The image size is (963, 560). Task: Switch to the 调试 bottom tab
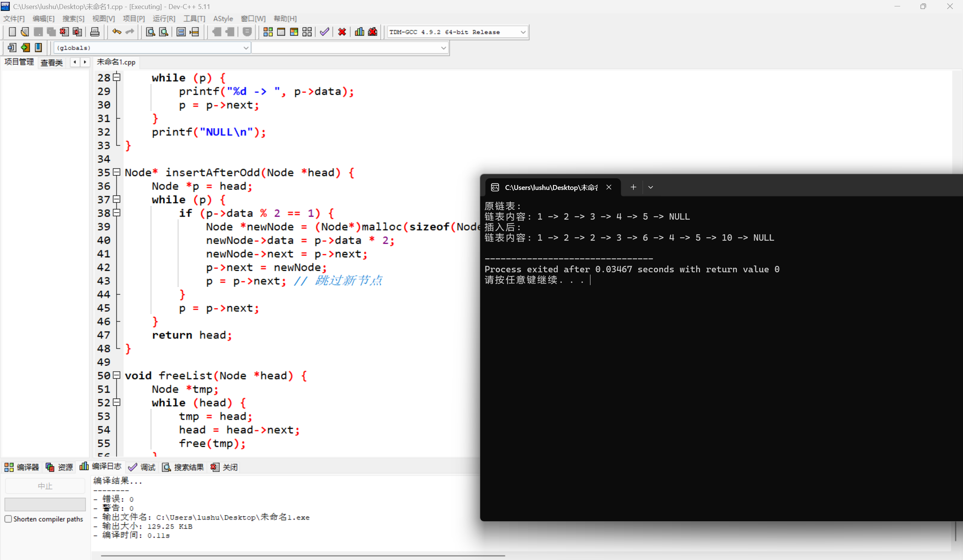(x=142, y=467)
